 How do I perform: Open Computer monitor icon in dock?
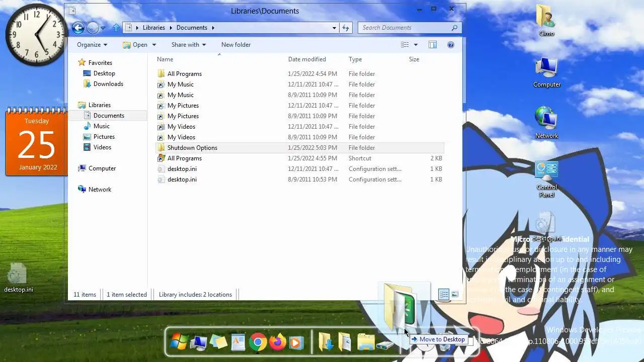pyautogui.click(x=199, y=343)
